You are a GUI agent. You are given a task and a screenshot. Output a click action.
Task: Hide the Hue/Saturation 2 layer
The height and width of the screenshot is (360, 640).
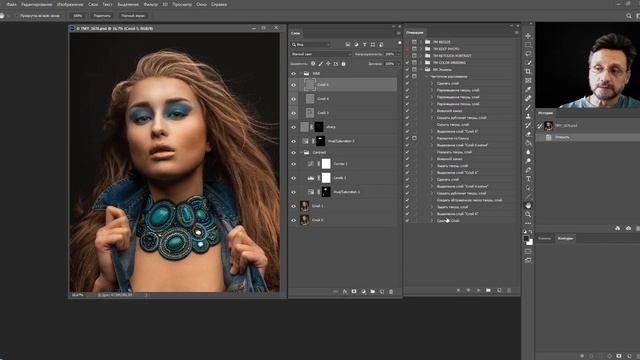tap(293, 141)
